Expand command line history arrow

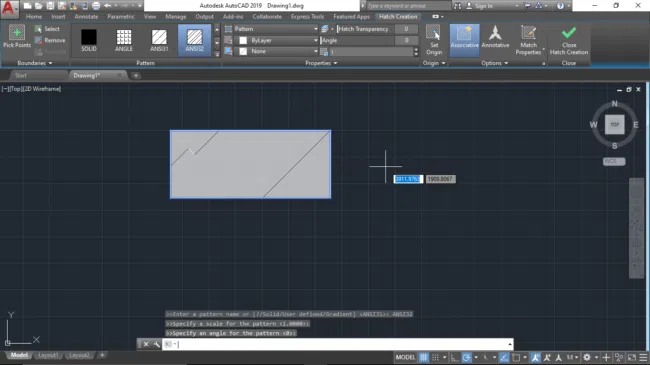(510, 344)
